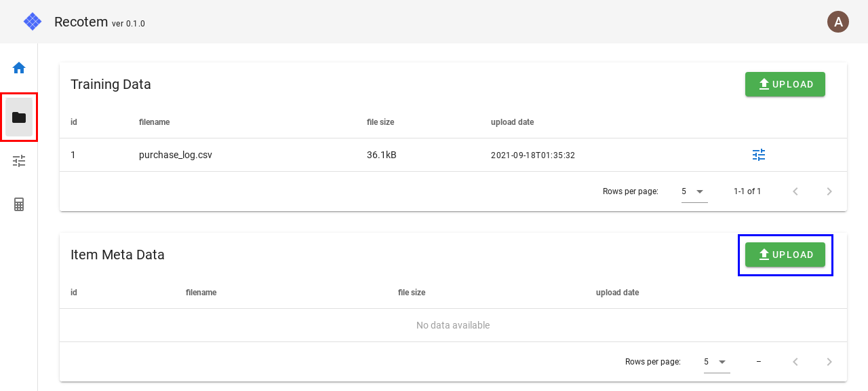Expand Item Meta Data rows per page dropdown
Screen dimensions: 868x391
pos(716,362)
